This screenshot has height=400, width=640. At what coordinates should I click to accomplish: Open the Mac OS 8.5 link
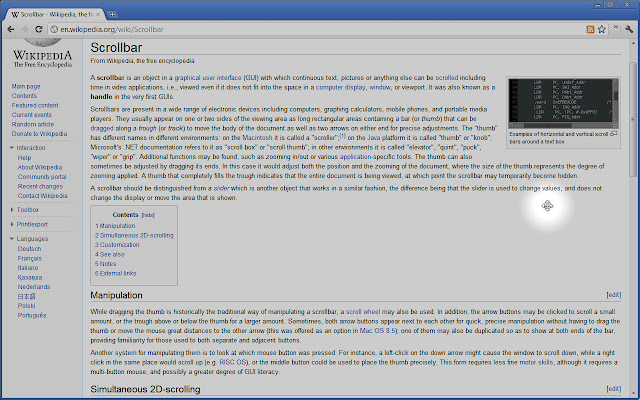[x=378, y=331]
